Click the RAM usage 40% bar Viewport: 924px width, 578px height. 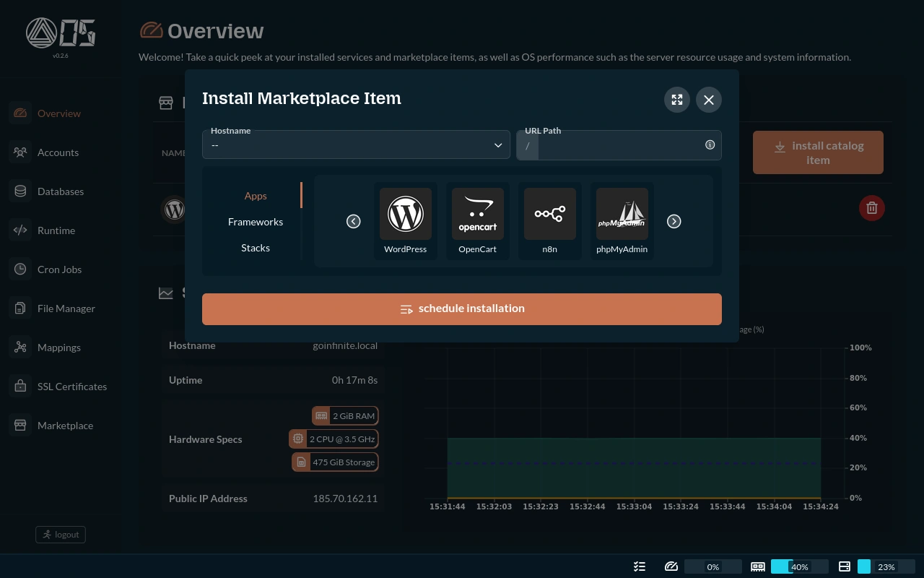pyautogui.click(x=799, y=567)
